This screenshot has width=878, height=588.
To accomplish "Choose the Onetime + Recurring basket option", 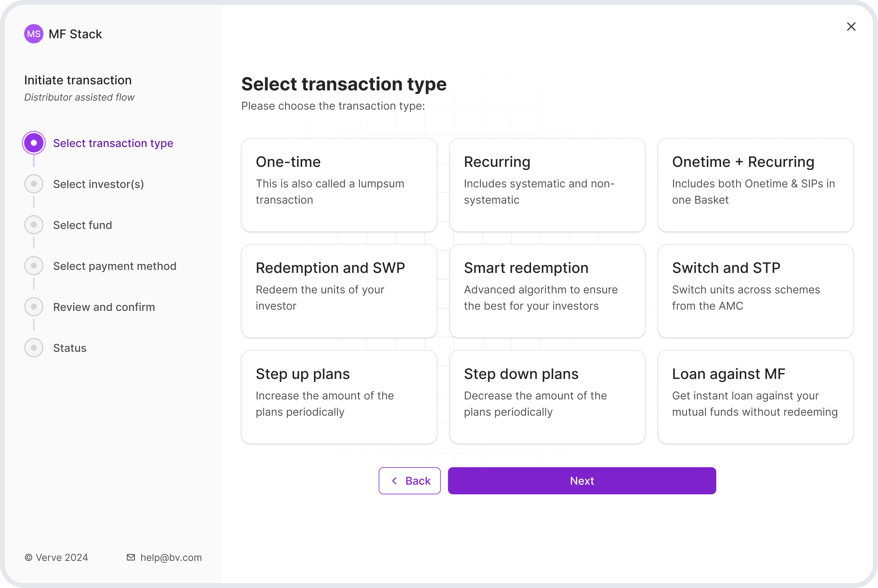I will tap(756, 185).
